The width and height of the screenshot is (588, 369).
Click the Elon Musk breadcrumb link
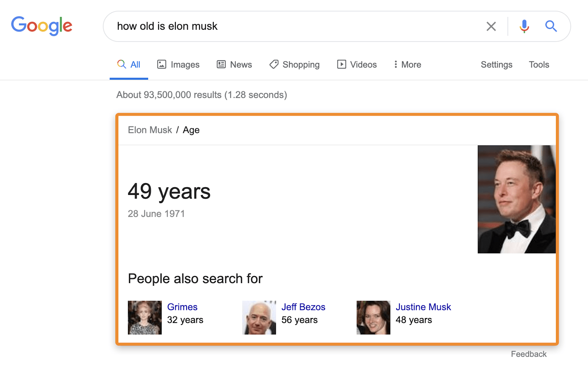tap(150, 130)
